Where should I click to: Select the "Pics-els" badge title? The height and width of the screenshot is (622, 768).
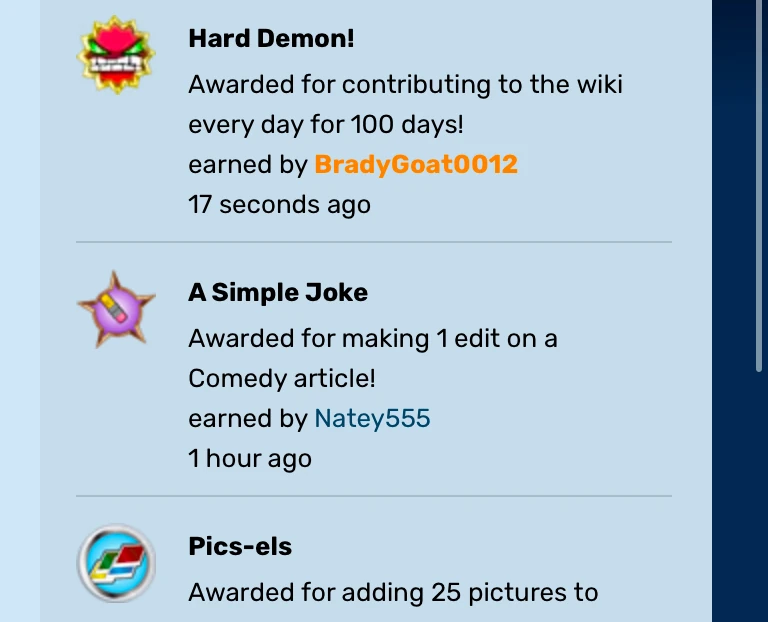click(240, 547)
